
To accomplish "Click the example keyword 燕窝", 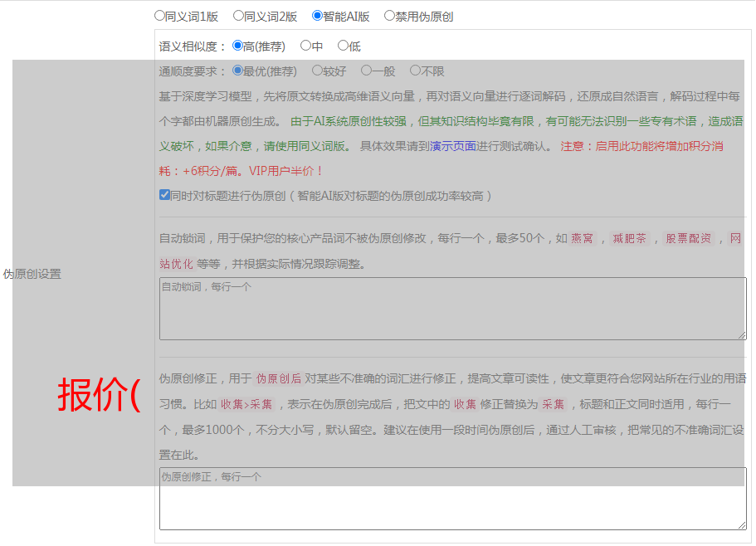I will pos(582,238).
